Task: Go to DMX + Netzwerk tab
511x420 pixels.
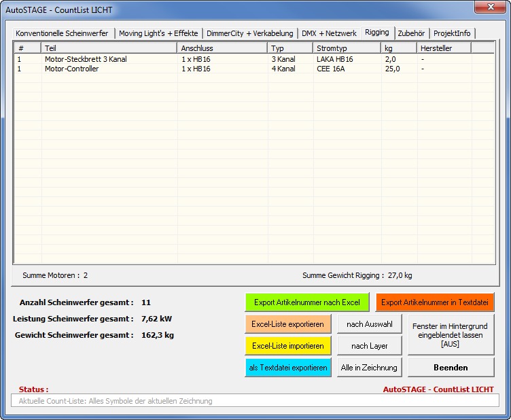Action: pos(329,33)
